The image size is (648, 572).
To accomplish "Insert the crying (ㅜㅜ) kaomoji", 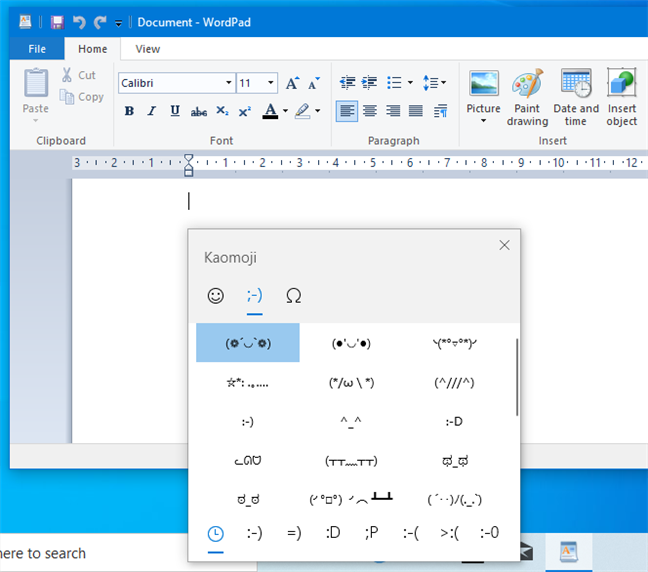I will [x=351, y=460].
